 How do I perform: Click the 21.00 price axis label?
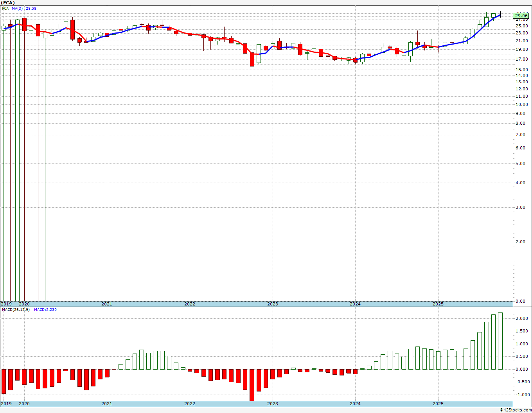[521, 41]
